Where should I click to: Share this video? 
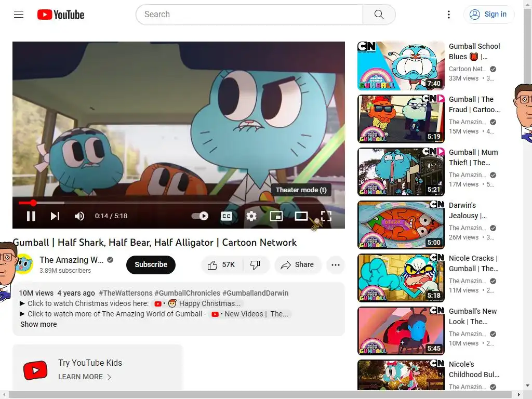click(x=298, y=264)
